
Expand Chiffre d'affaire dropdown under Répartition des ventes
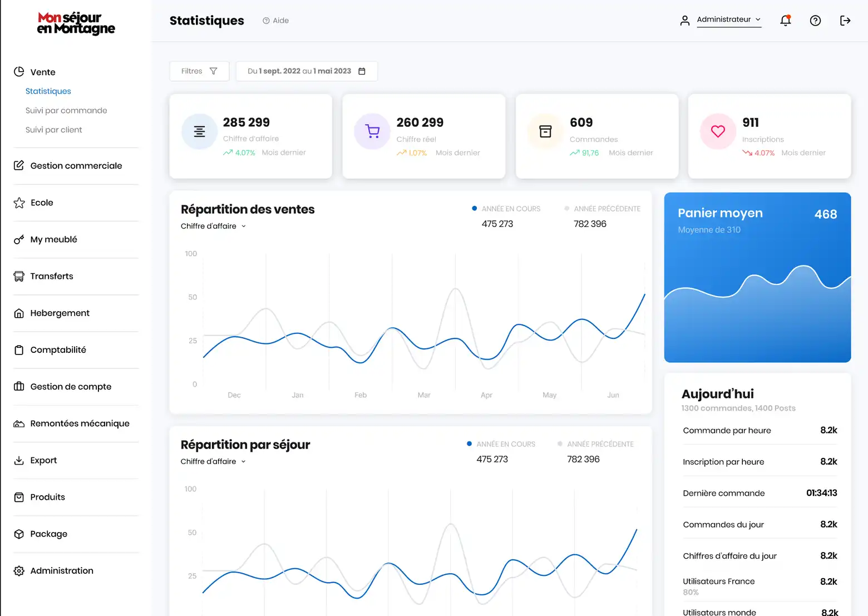point(213,226)
